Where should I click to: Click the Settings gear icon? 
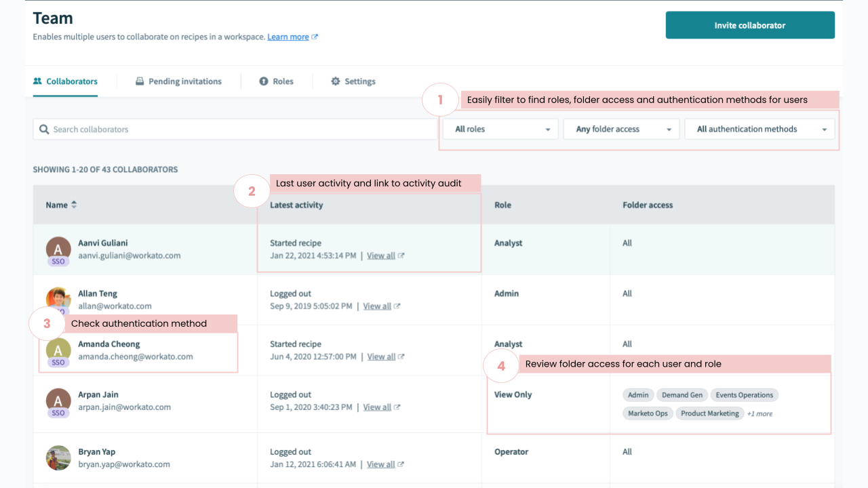[335, 81]
